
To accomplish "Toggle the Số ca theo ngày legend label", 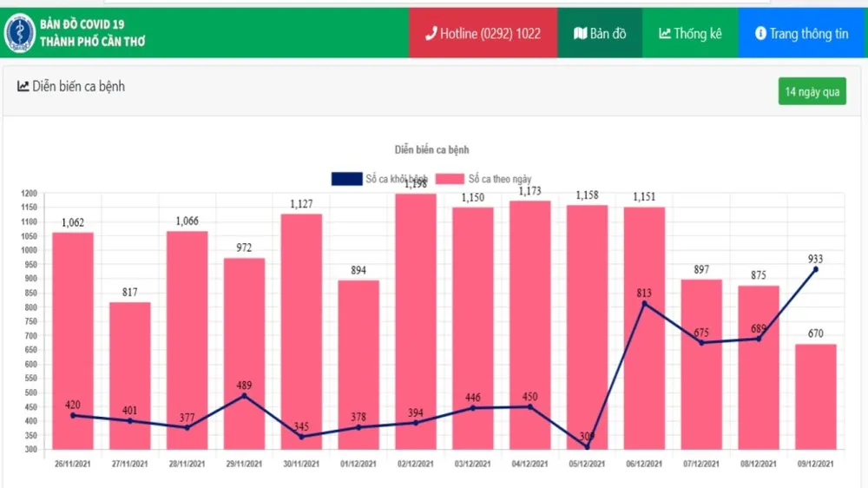I will click(499, 179).
